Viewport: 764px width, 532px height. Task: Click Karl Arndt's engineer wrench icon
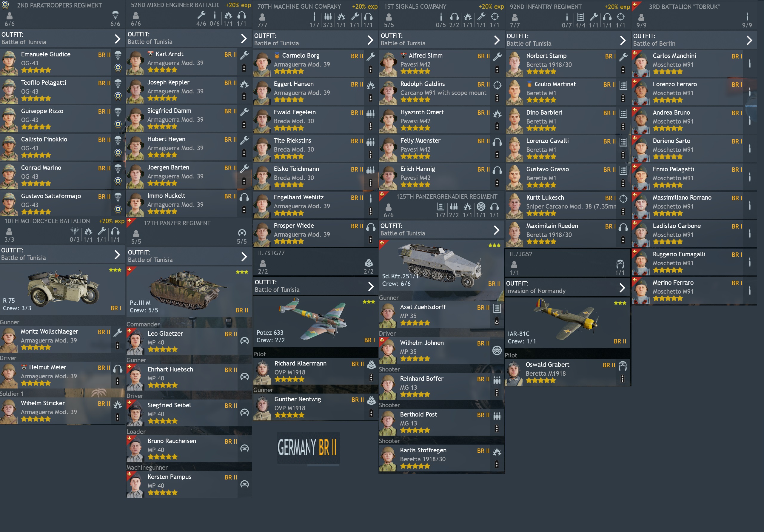point(244,55)
